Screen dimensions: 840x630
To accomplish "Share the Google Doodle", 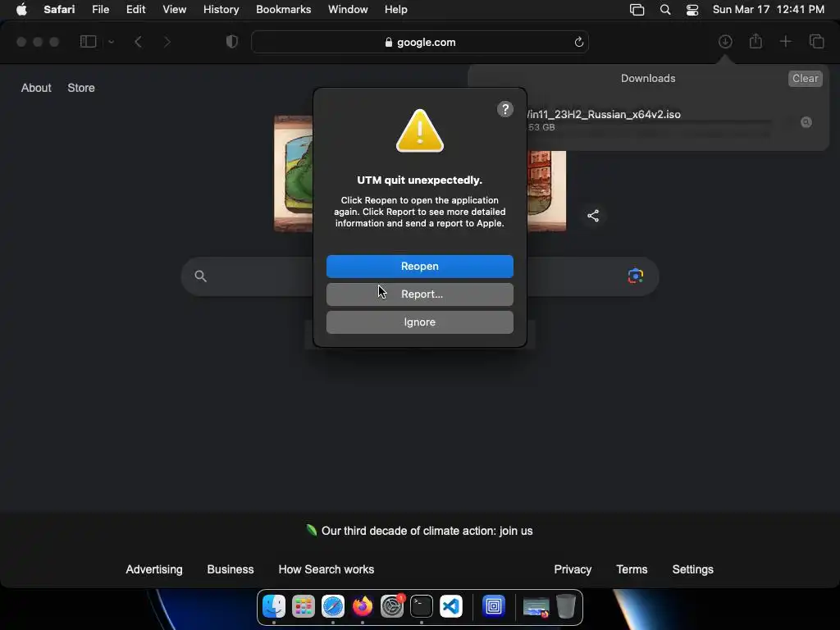I will [593, 216].
